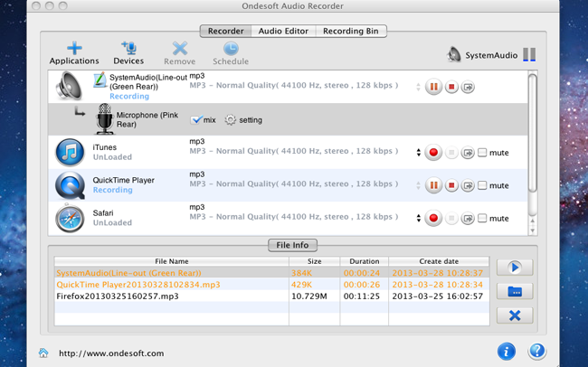588x367 pixels.
Task: Open the help question mark icon
Action: click(x=536, y=351)
